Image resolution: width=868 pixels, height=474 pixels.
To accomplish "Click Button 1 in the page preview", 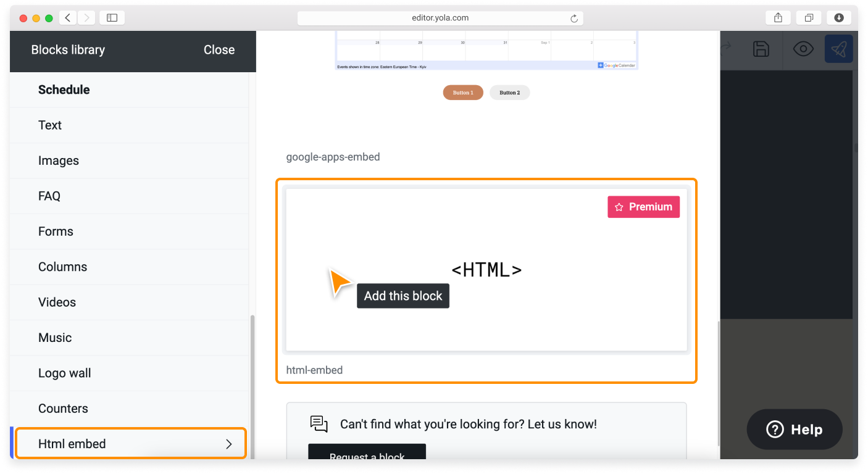I will [x=463, y=92].
